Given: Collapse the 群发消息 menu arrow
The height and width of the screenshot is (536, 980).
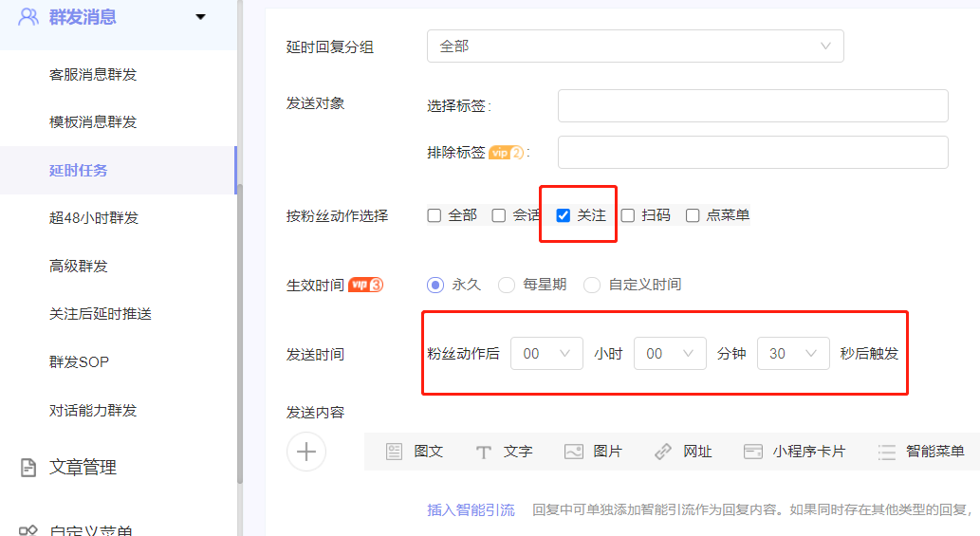Looking at the screenshot, I should click(x=200, y=17).
